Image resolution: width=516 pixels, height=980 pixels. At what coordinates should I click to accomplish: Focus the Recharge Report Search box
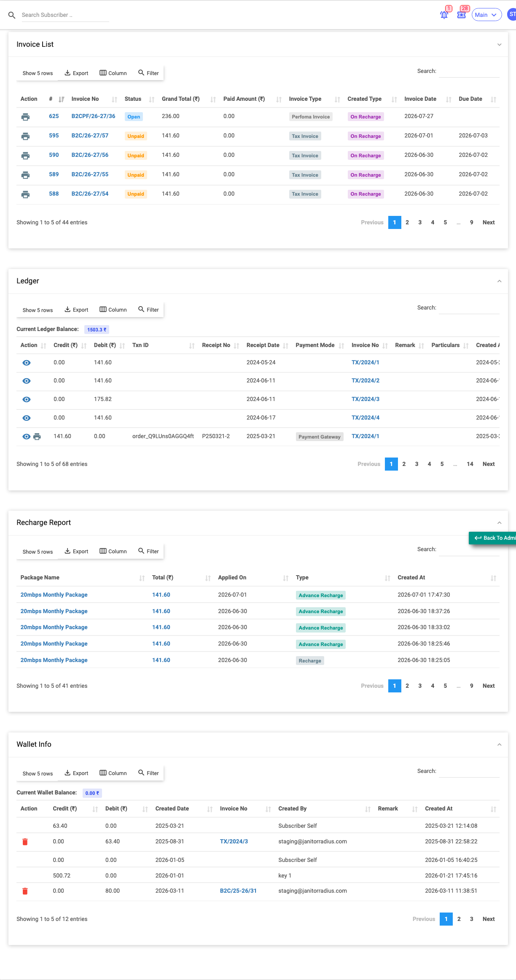(x=469, y=549)
